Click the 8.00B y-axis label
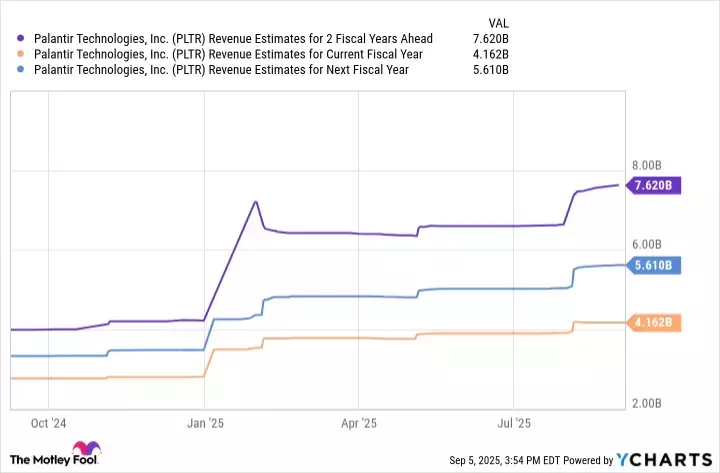The height and width of the screenshot is (473, 720). pyautogui.click(x=647, y=165)
